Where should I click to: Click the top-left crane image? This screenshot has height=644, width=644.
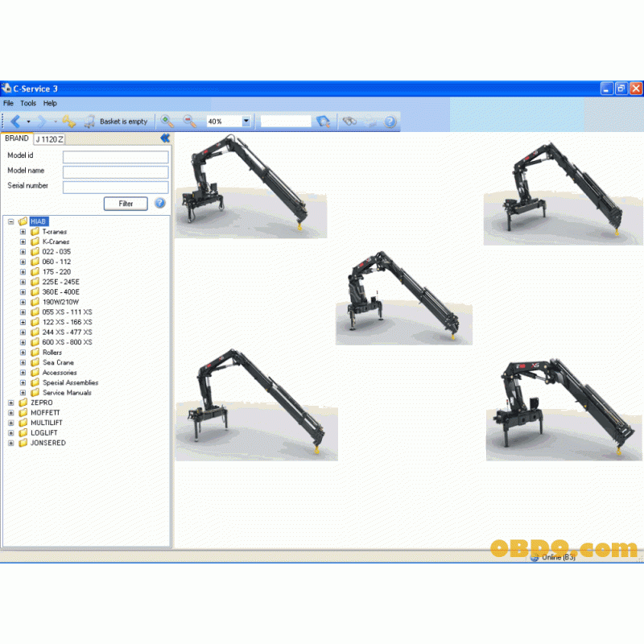coord(251,187)
